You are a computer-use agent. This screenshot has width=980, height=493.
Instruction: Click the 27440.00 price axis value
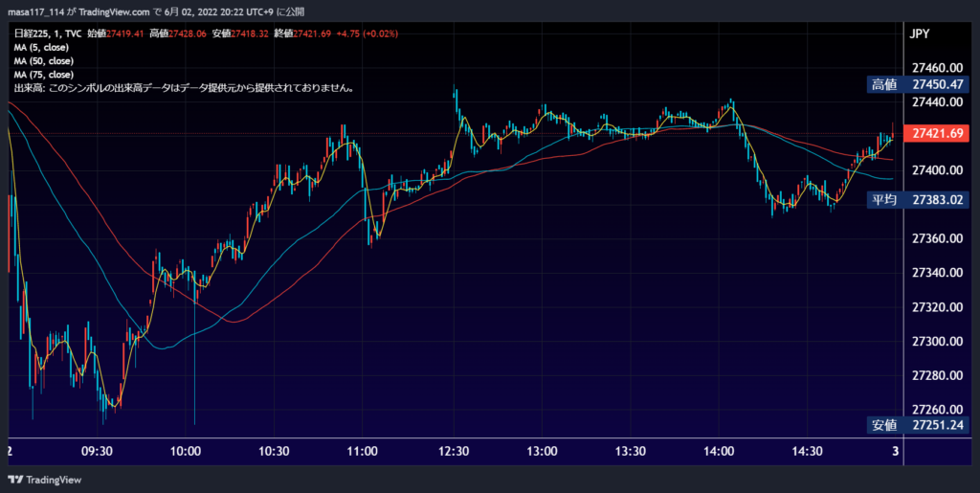tap(937, 101)
